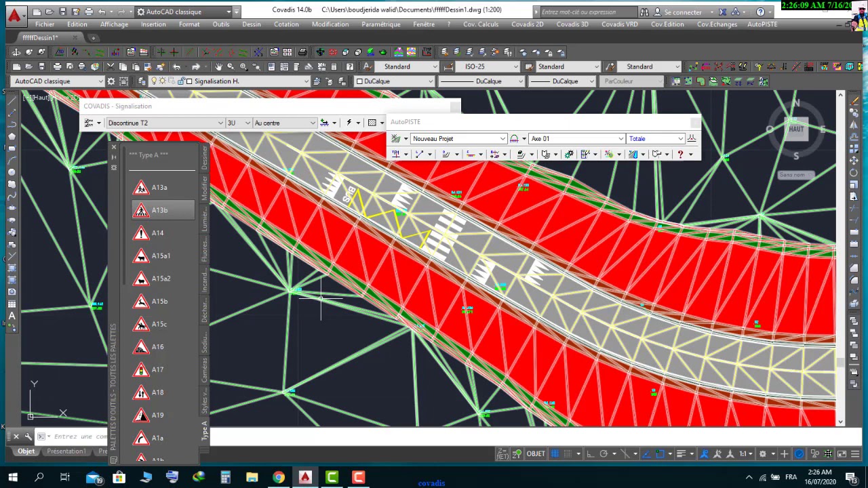Open the Discontinue T2 line type dropdown
This screenshot has height=488, width=868.
[165, 123]
